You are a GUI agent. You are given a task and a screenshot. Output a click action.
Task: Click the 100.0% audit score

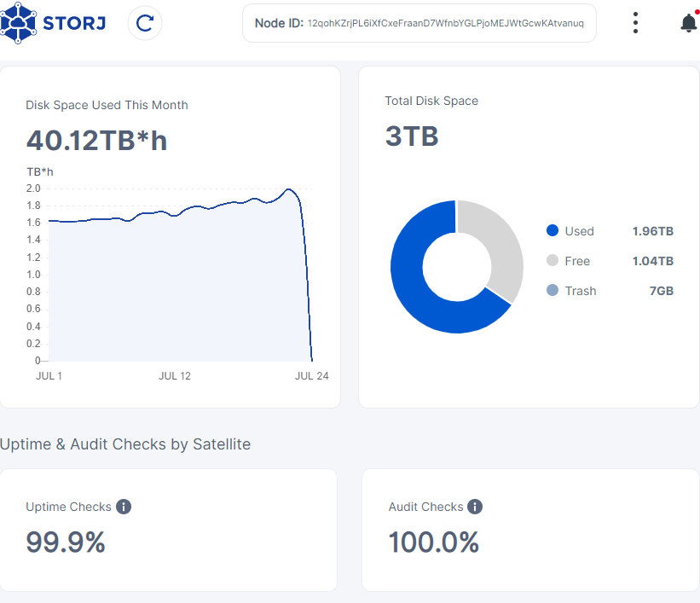click(433, 542)
